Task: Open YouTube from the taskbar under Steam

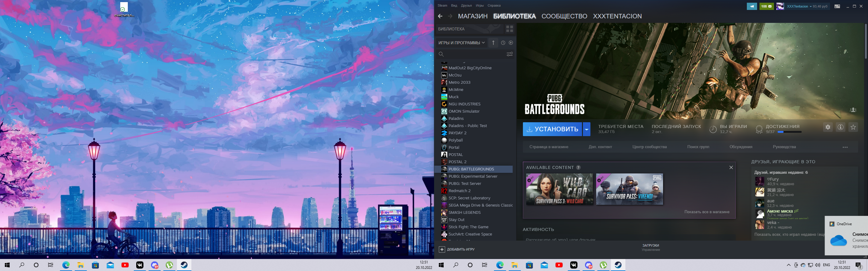Action: pos(559,265)
